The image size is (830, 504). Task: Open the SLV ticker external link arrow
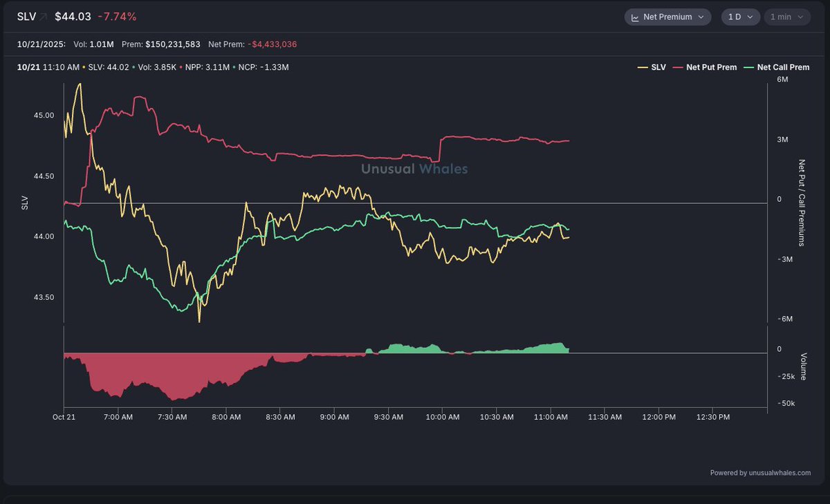[x=44, y=16]
